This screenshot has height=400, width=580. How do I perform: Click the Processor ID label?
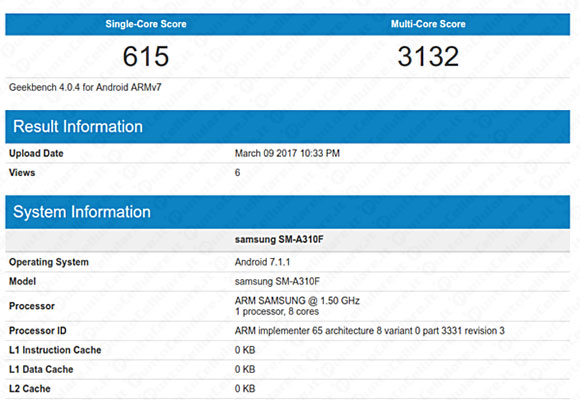[38, 330]
